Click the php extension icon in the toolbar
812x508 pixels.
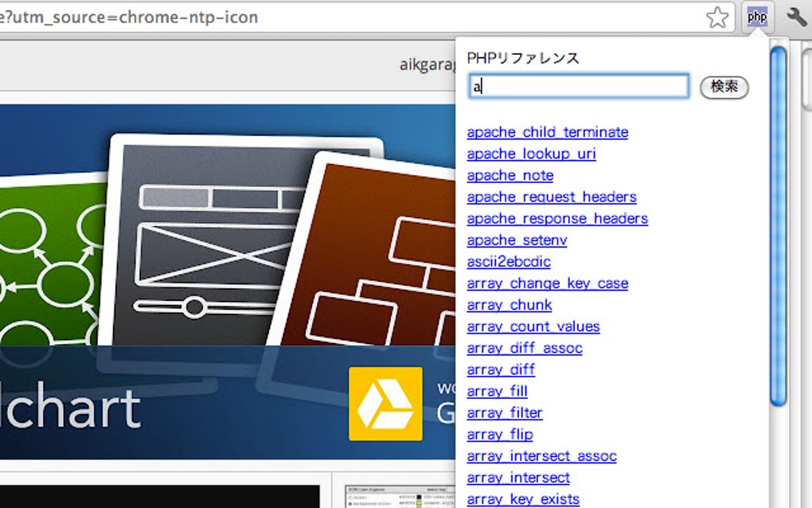pyautogui.click(x=756, y=16)
